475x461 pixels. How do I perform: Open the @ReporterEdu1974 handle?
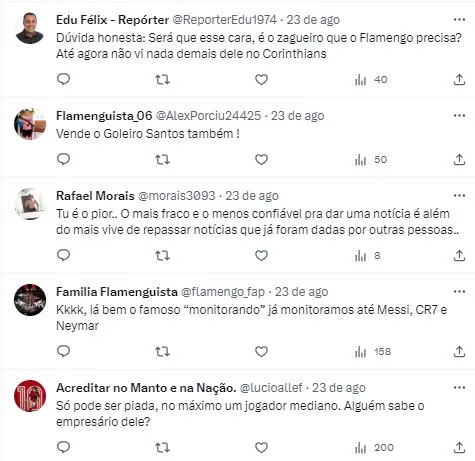pos(224,20)
